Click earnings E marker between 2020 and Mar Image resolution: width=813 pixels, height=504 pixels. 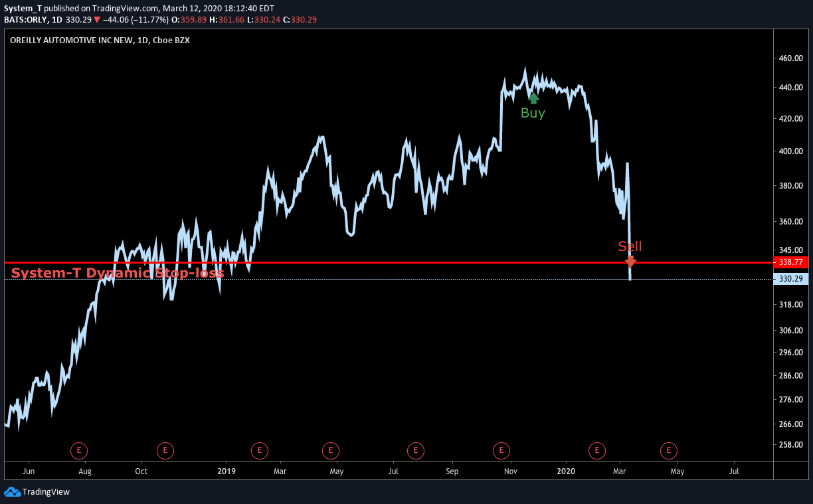click(596, 451)
